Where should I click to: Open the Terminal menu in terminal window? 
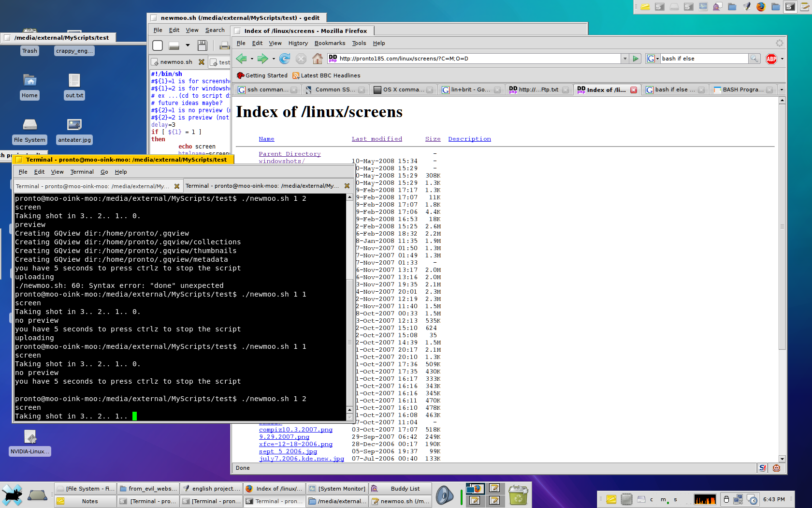[82, 172]
